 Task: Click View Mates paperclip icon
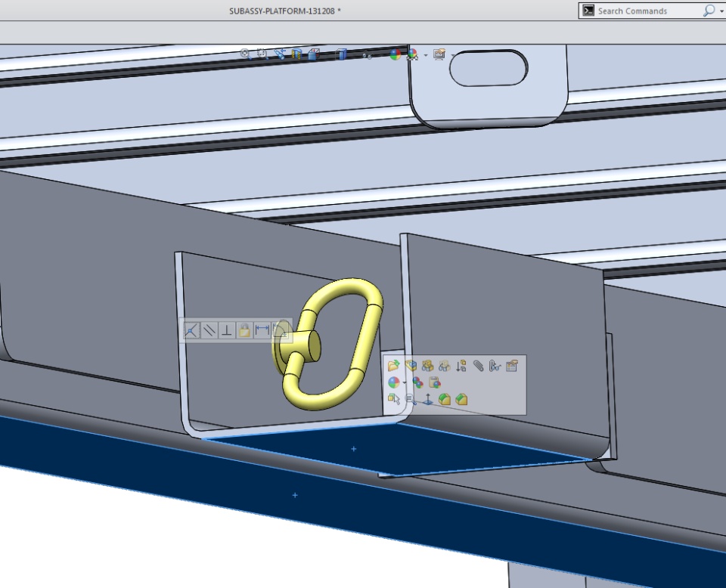[x=478, y=366]
